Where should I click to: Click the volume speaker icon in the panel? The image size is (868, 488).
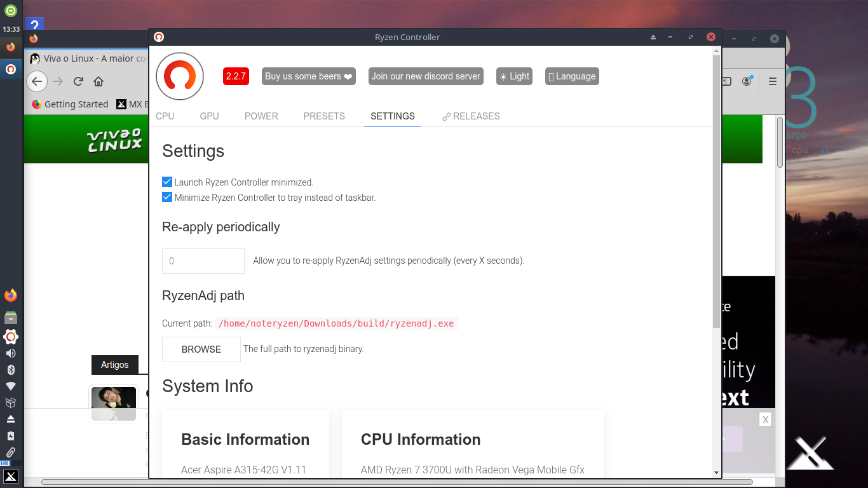pyautogui.click(x=11, y=353)
